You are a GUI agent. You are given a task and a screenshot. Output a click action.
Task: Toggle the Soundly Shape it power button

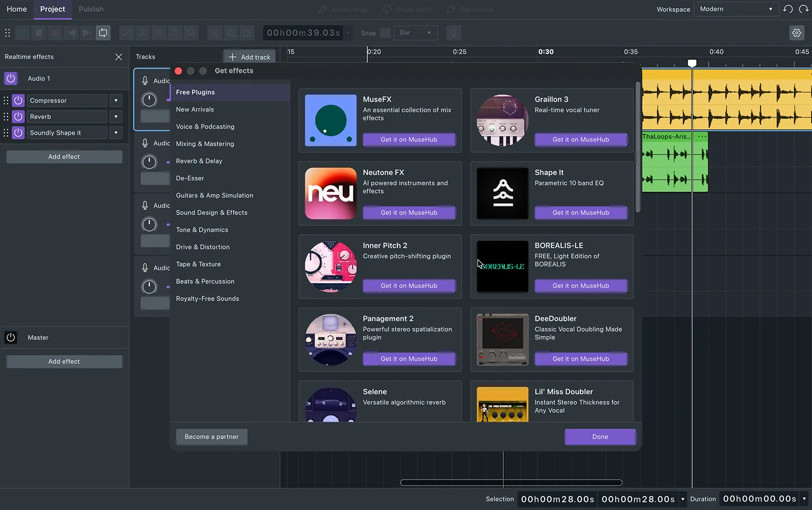tap(18, 133)
